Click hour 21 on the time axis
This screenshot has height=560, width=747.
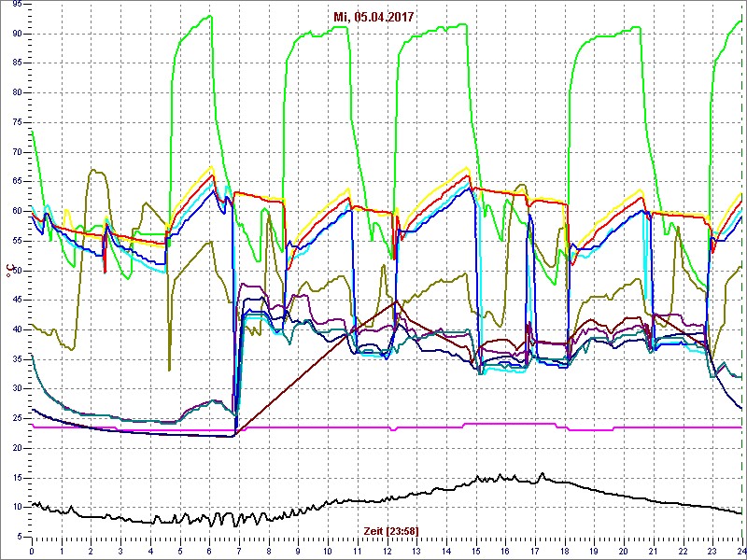click(653, 549)
